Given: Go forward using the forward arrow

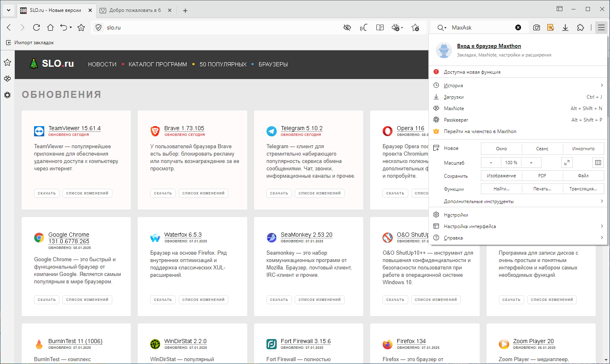Looking at the screenshot, I should point(22,27).
